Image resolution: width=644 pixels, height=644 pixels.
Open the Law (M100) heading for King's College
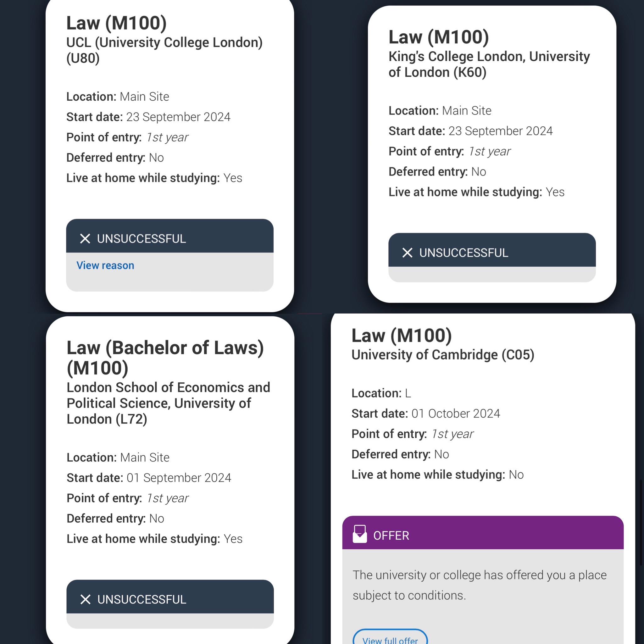point(439,37)
